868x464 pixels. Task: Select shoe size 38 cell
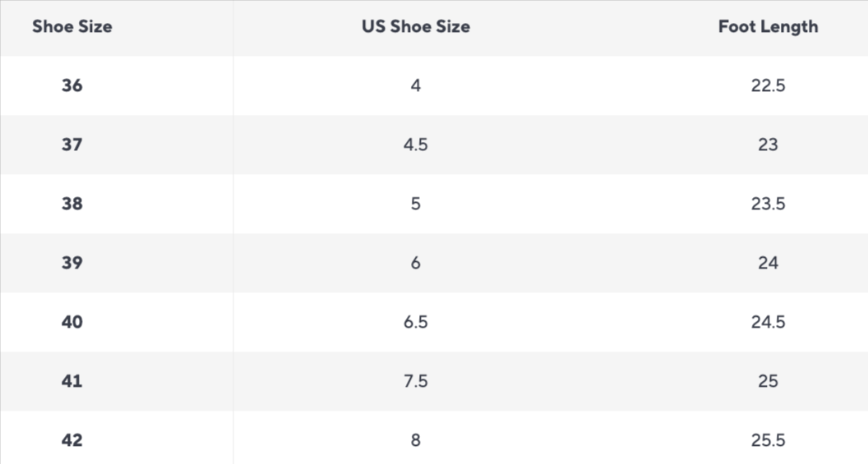[x=72, y=204]
